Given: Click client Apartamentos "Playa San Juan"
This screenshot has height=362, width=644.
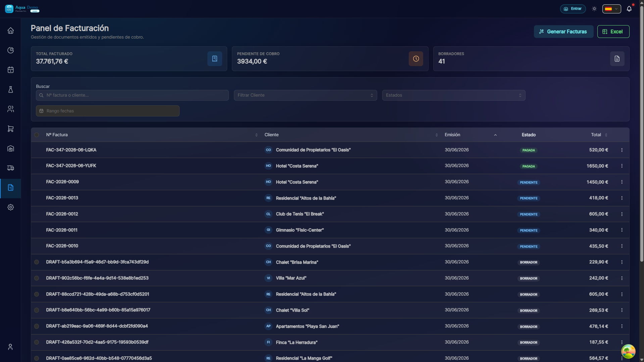Looking at the screenshot, I should [307, 326].
